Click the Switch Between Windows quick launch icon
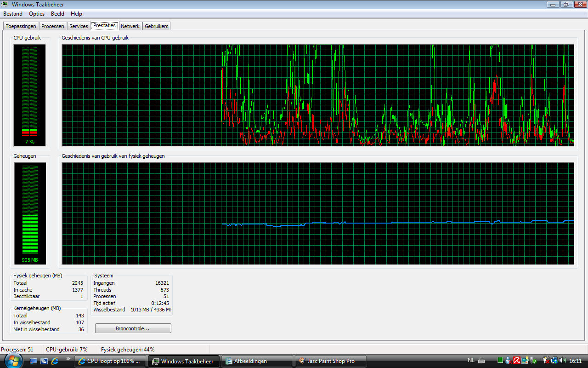The width and height of the screenshot is (588, 368). (x=44, y=361)
